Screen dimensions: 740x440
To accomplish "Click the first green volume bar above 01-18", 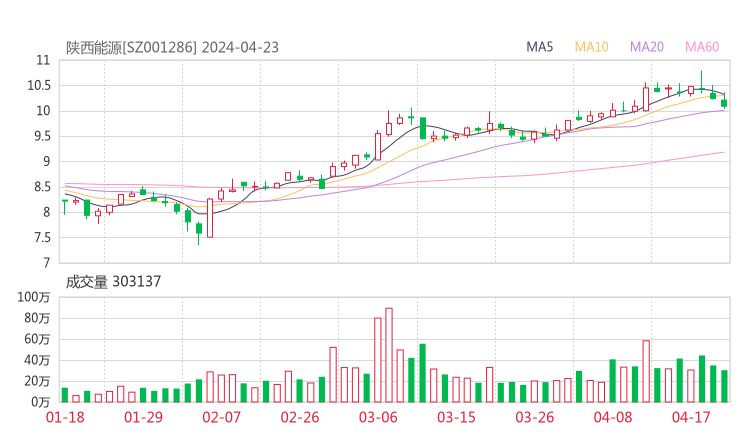I will [x=65, y=395].
